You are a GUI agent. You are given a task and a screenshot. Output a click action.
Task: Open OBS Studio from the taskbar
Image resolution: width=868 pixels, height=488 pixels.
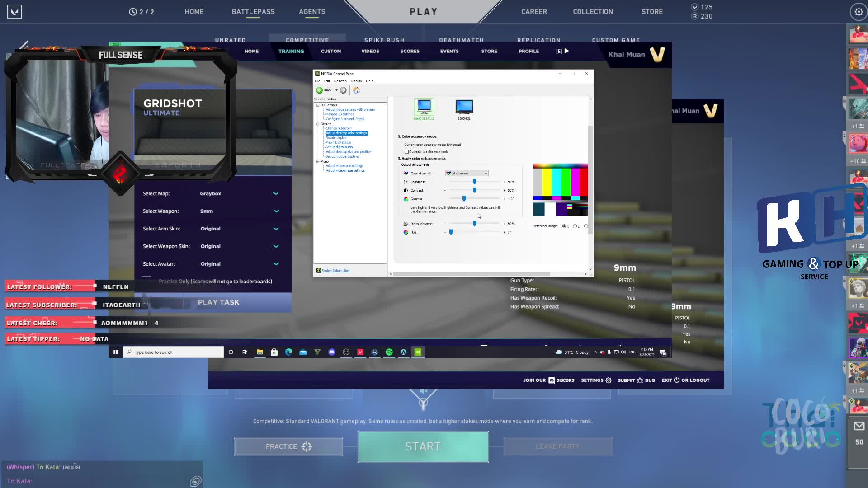[x=346, y=352]
